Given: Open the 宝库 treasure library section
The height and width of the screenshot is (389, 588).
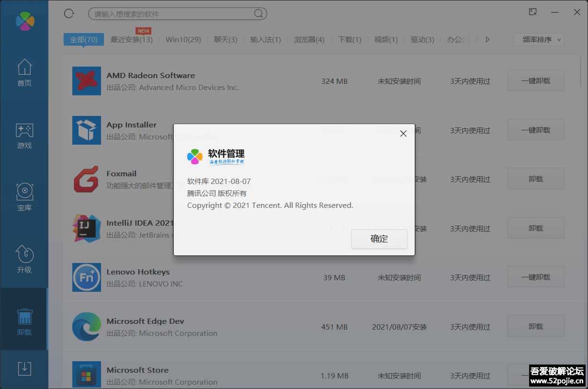Looking at the screenshot, I should (x=24, y=196).
